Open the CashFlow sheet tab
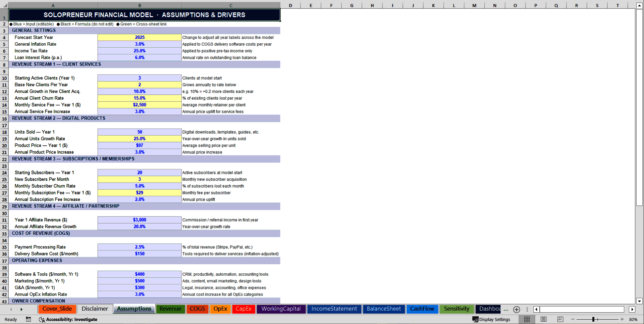The image size is (644, 324). (x=422, y=309)
